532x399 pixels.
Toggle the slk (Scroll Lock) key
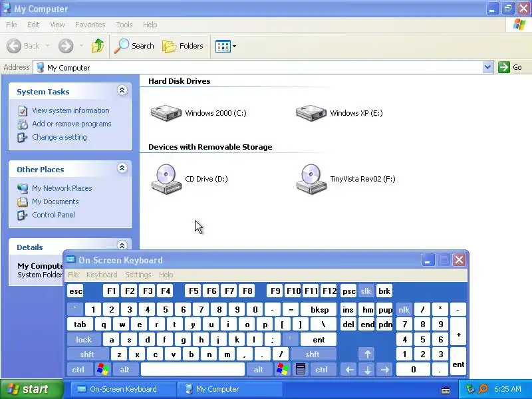coord(366,291)
